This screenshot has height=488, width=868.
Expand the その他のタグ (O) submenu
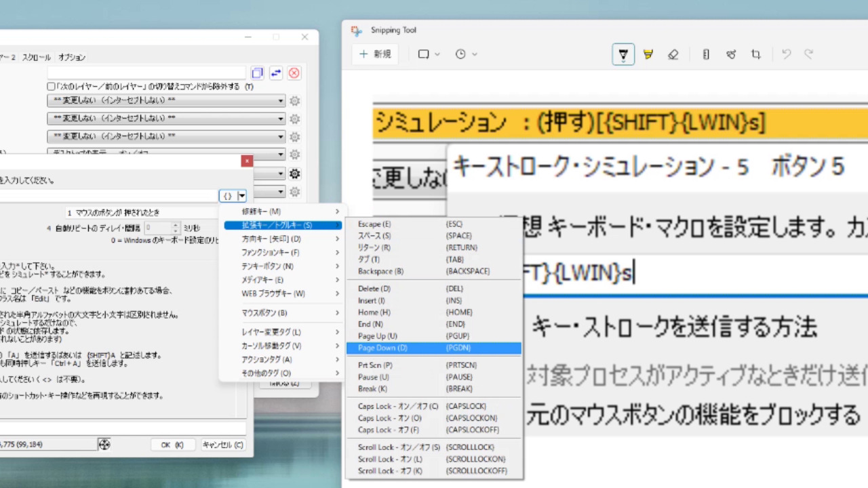pos(282,373)
